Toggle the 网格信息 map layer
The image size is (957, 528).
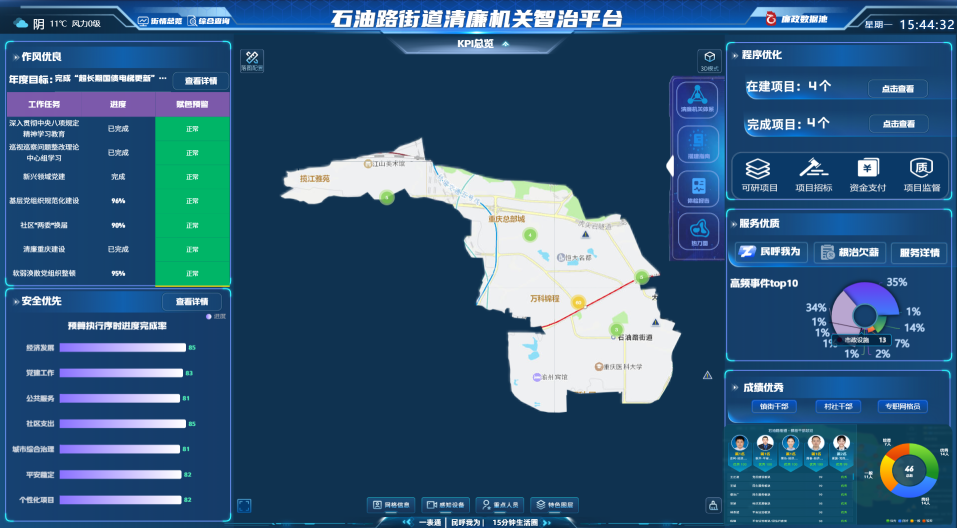(x=392, y=505)
